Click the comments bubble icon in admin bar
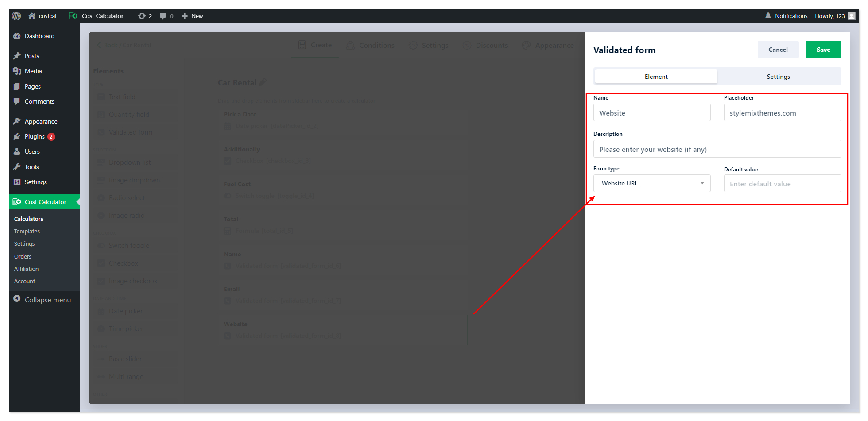 (163, 16)
